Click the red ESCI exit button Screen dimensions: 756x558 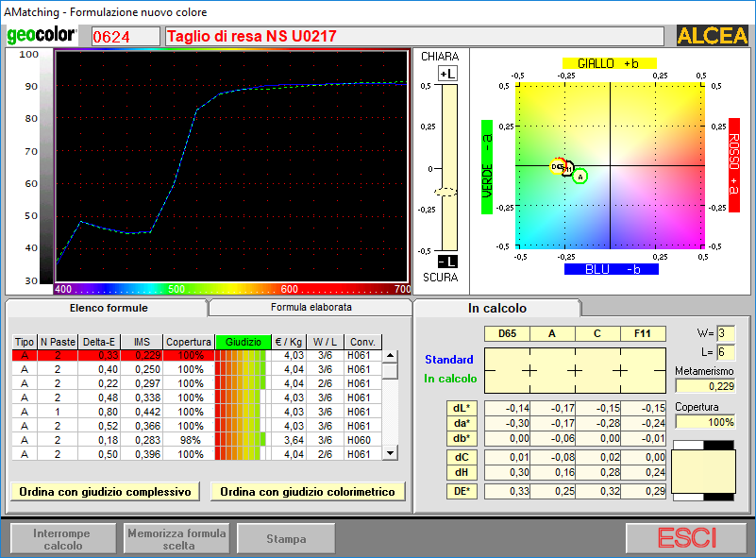click(x=686, y=538)
